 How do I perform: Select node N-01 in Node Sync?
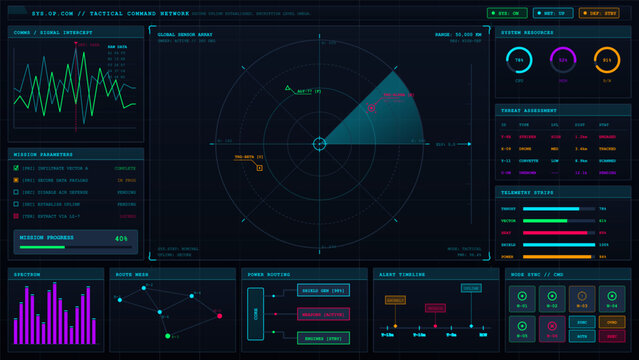(522, 299)
